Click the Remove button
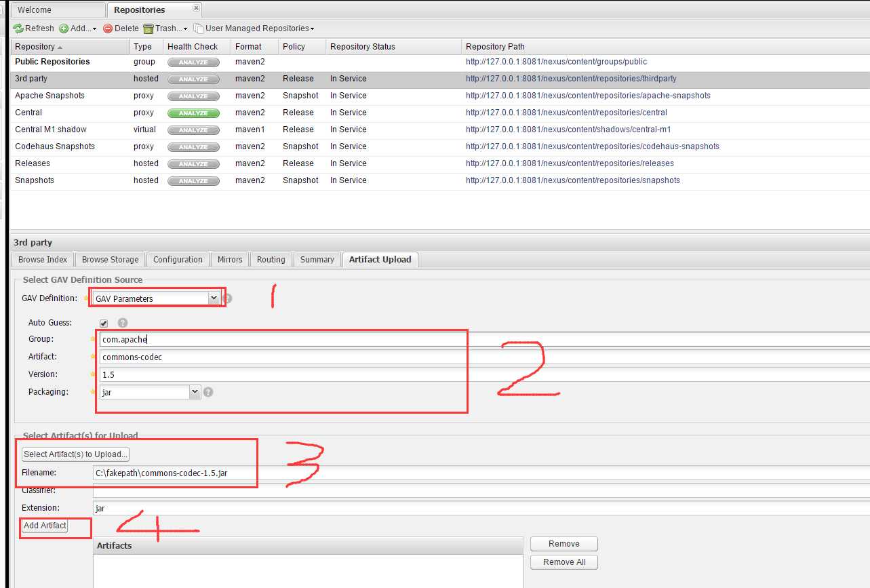The height and width of the screenshot is (588, 870). pyautogui.click(x=564, y=544)
